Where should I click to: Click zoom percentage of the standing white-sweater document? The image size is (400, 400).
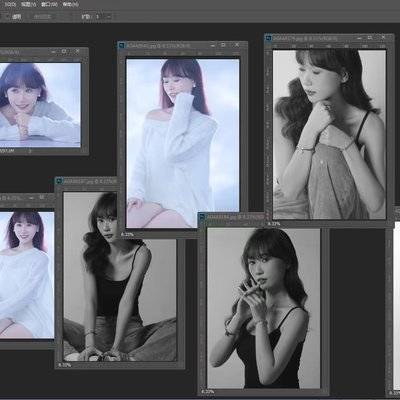click(x=127, y=235)
